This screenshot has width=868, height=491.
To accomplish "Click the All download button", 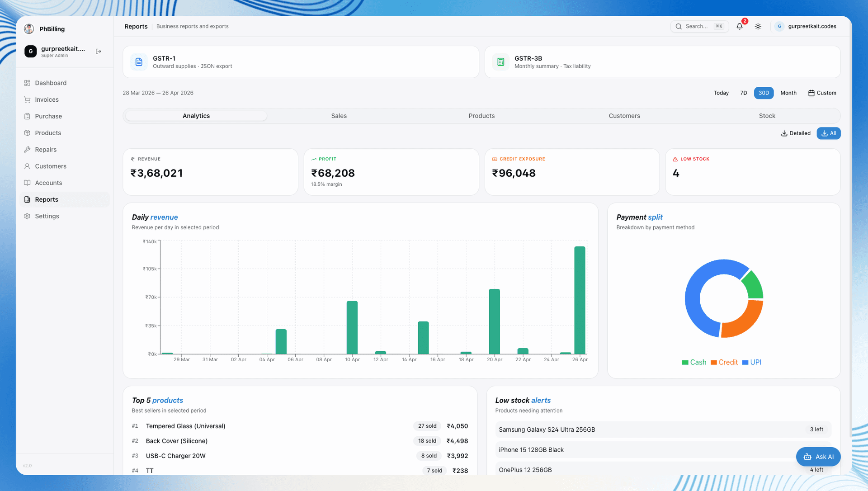I will coord(828,133).
